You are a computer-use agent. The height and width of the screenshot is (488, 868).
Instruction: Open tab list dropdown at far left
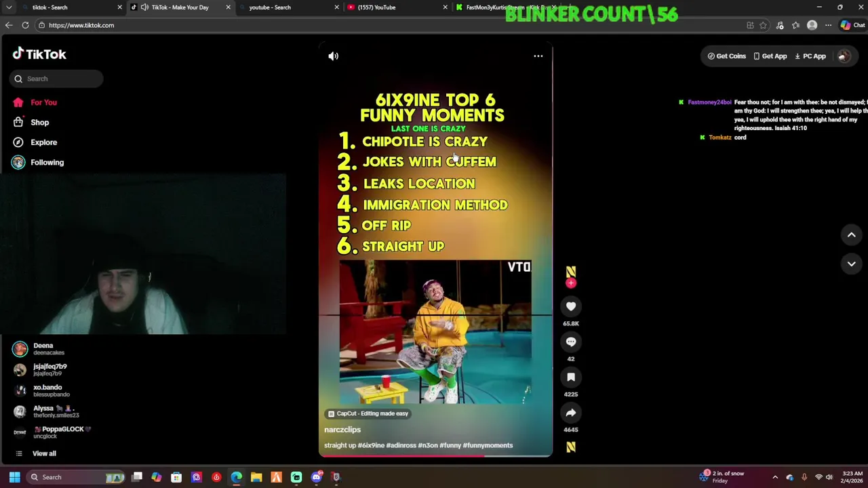pos(9,7)
